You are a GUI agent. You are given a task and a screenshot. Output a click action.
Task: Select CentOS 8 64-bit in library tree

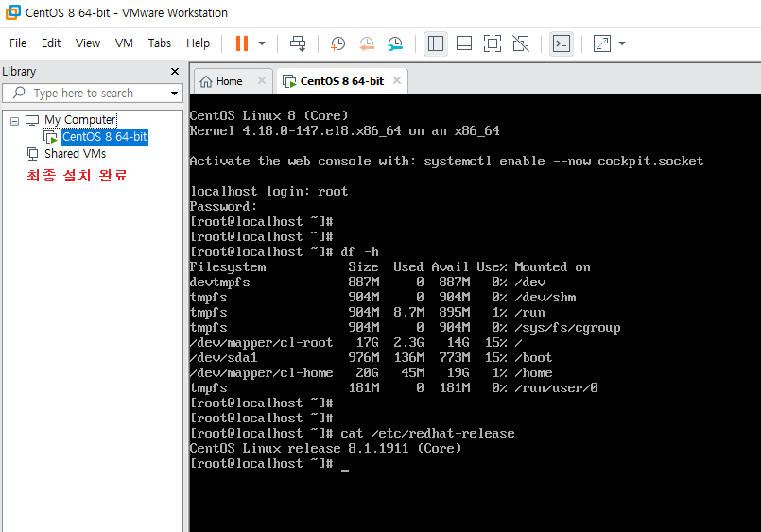click(x=104, y=137)
